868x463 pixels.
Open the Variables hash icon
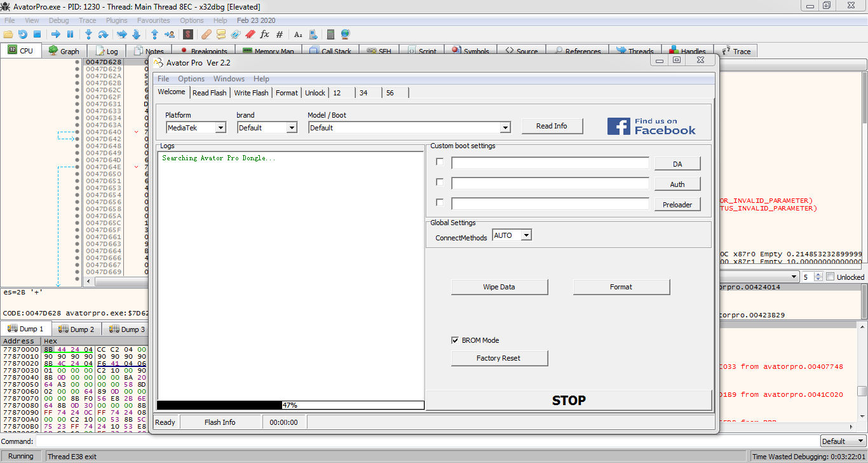click(280, 34)
